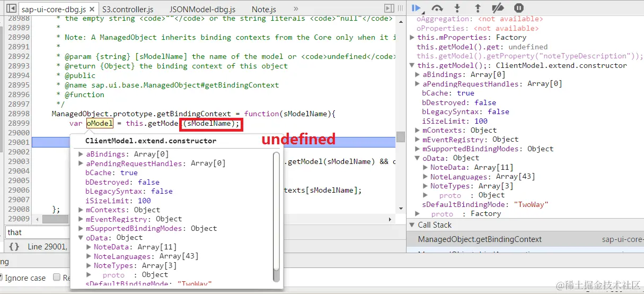Click 'bCache: true' in watch panel
Image resolution: width=644 pixels, height=294 pixels.
448,93
